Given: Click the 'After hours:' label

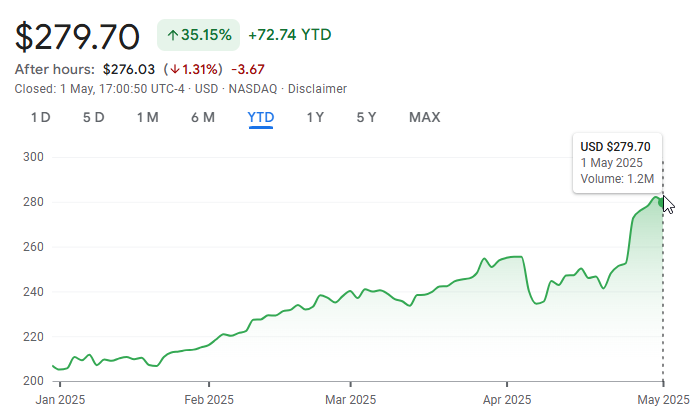Looking at the screenshot, I should 55,69.
